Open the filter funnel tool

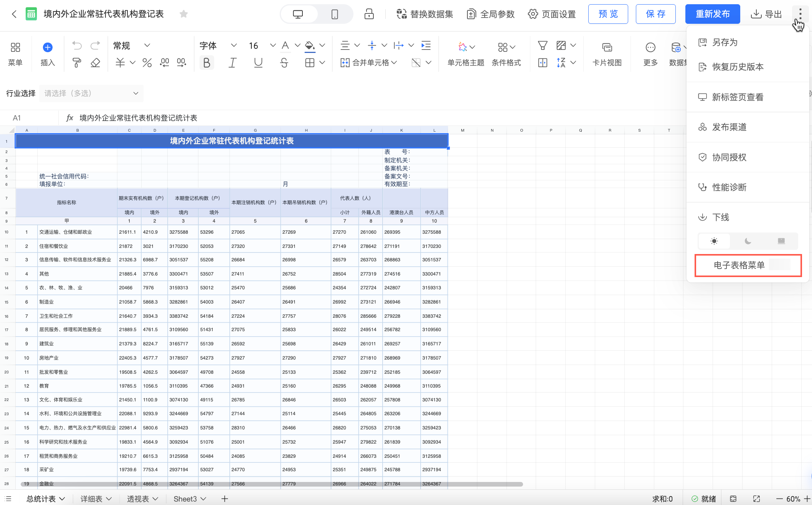[542, 46]
